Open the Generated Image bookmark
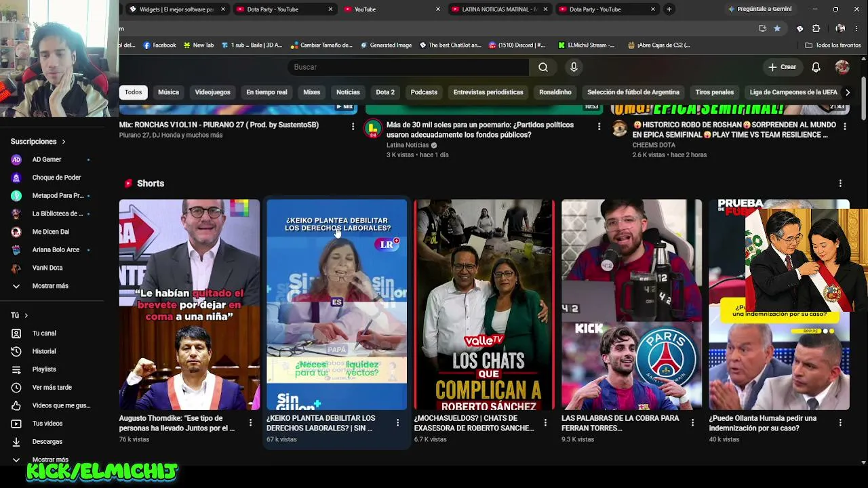This screenshot has width=868, height=488. pyautogui.click(x=386, y=45)
